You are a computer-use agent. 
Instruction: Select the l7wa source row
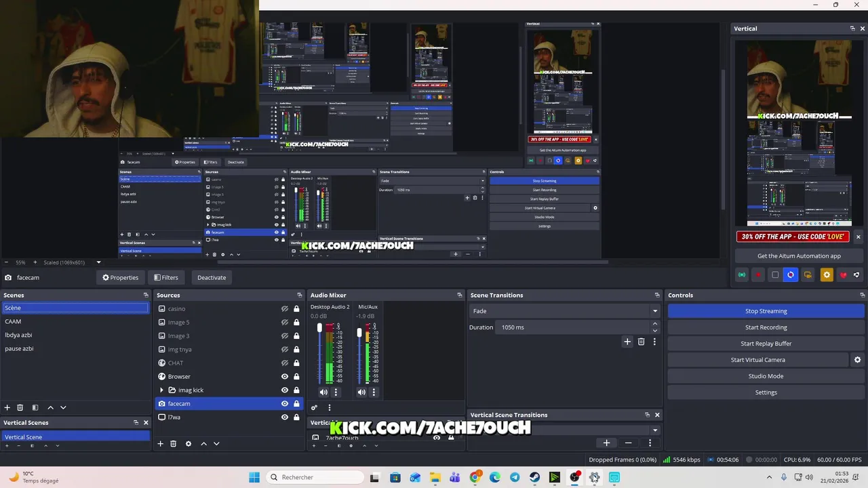(x=229, y=417)
